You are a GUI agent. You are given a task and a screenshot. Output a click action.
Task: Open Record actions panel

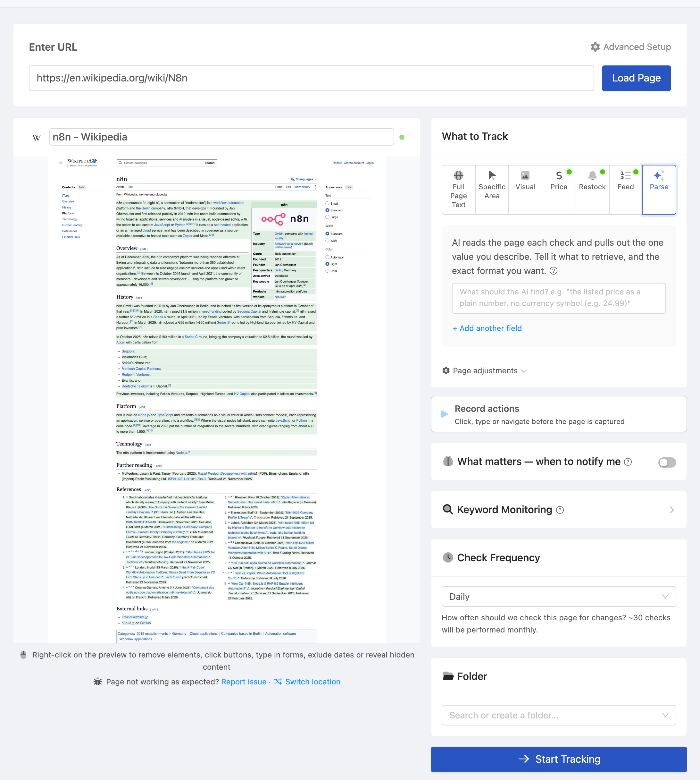click(x=559, y=414)
